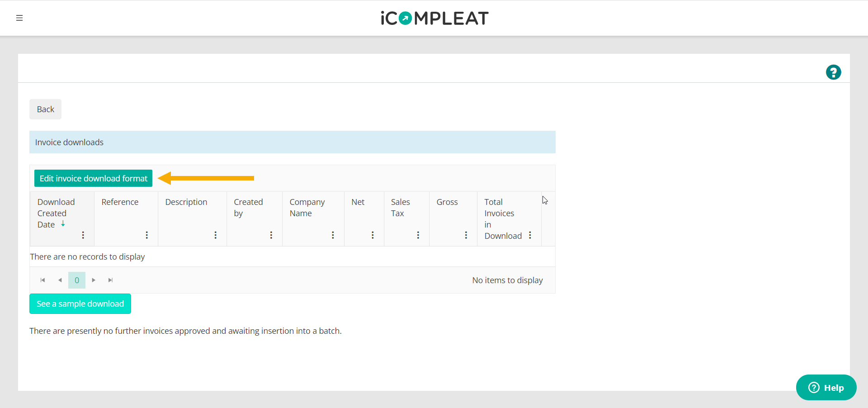Open Net column options menu
The height and width of the screenshot is (408, 868).
373,235
